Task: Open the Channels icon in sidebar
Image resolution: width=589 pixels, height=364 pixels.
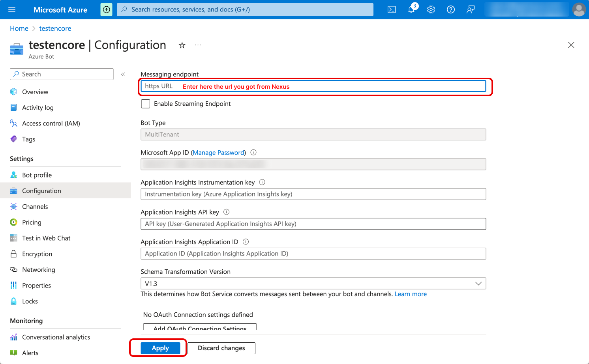Action: (14, 206)
